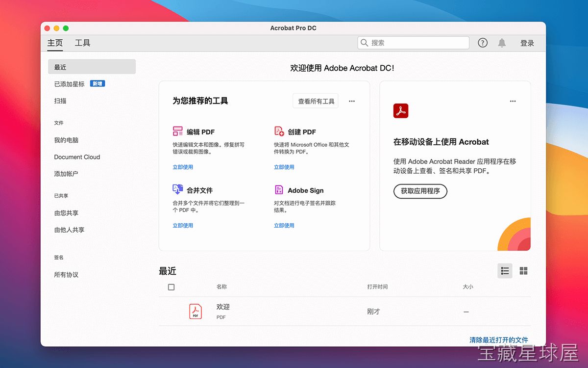The width and height of the screenshot is (588, 368).
Task: Click 立即使用 under 编辑 PDF
Action: tap(183, 167)
